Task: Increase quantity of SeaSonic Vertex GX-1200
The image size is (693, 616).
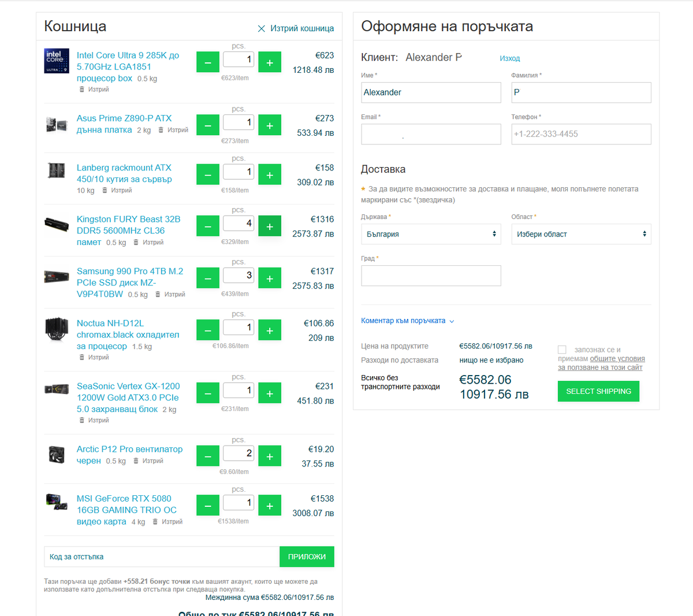Action: [270, 394]
